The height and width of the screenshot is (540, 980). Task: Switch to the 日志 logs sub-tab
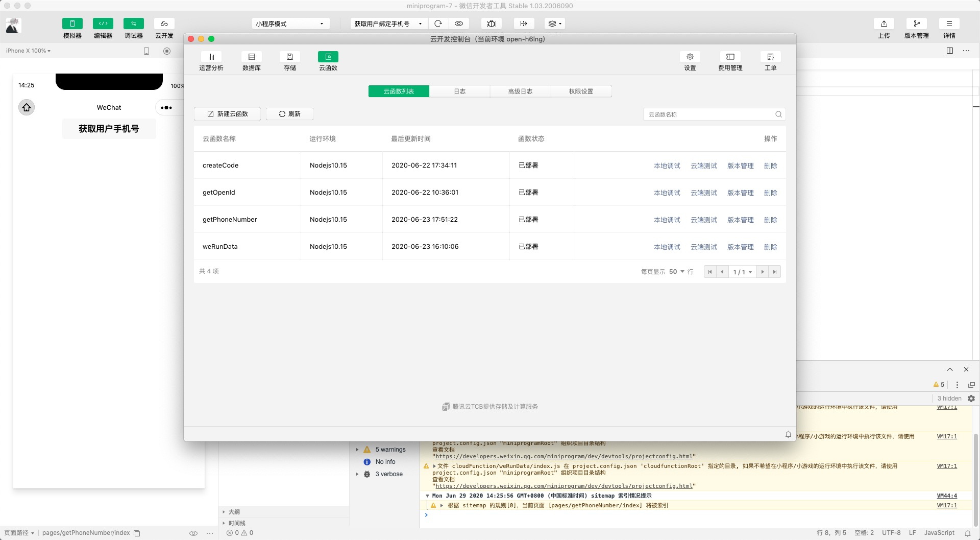459,91
